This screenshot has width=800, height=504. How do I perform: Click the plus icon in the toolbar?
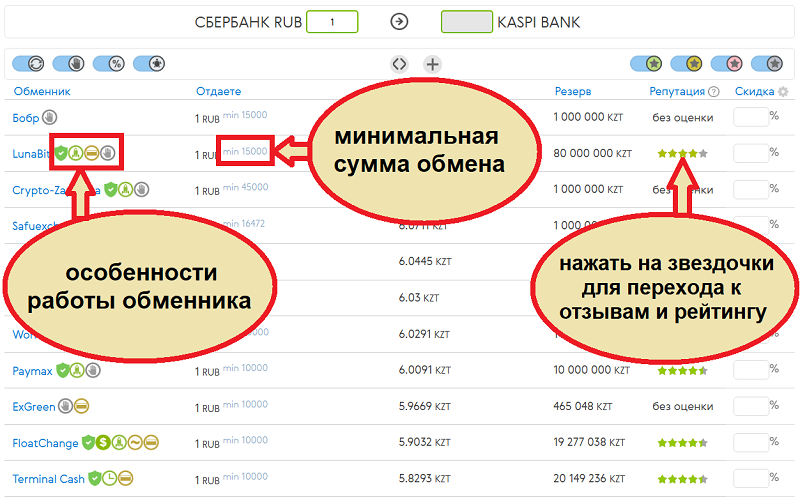pos(432,64)
